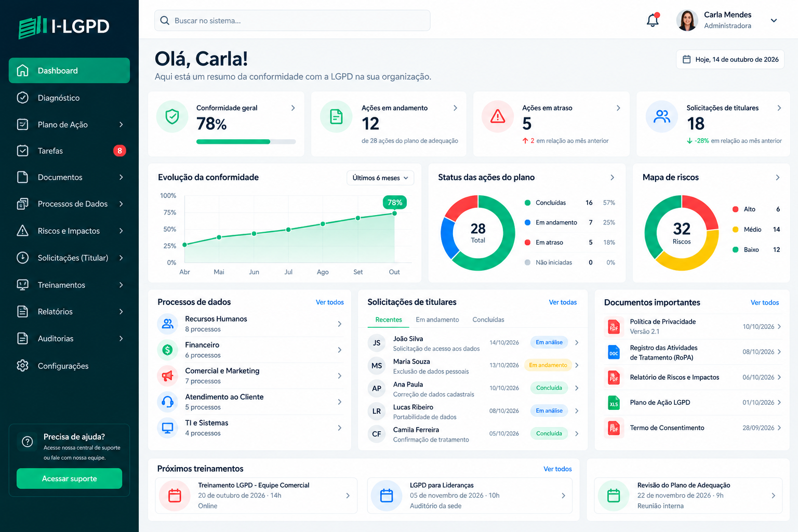Expand Processos de Dados submenu

tap(121, 204)
